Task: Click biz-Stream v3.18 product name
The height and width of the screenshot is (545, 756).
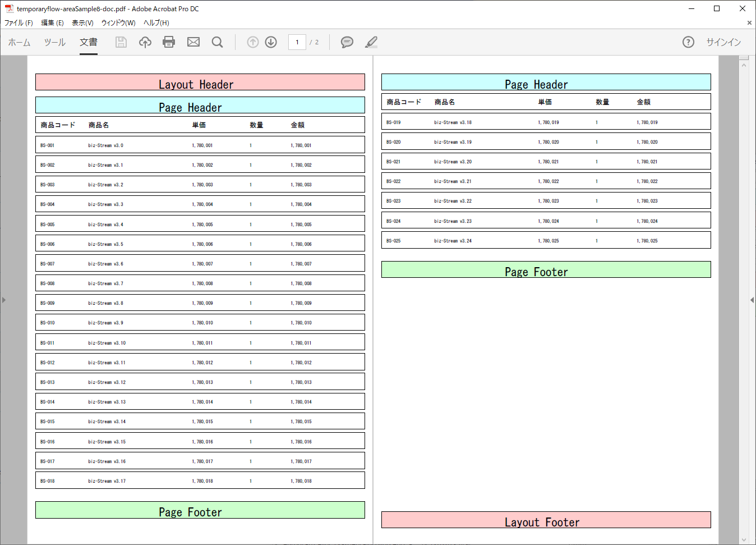Action: [453, 122]
